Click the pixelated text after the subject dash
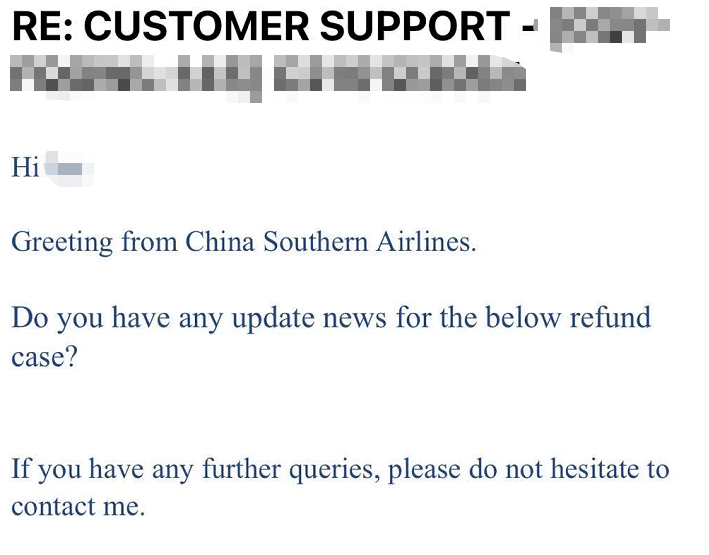Screen dimensions: 709x555 [610, 29]
